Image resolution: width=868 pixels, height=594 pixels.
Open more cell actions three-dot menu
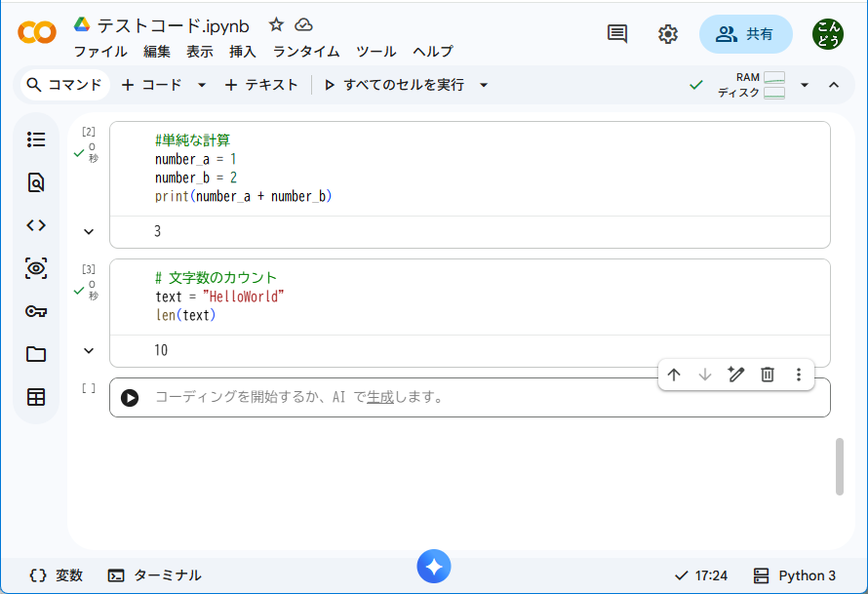pos(798,375)
